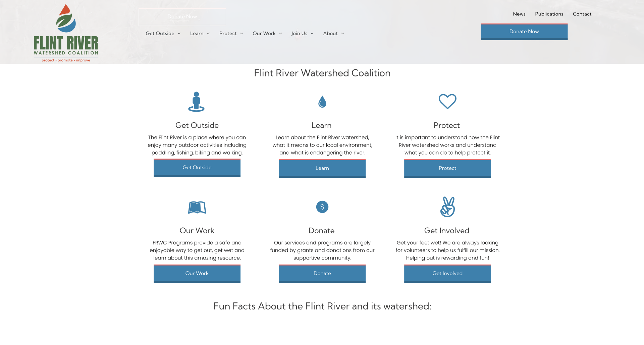The image size is (644, 345).
Task: Open the Get Outside menu item
Action: [160, 34]
